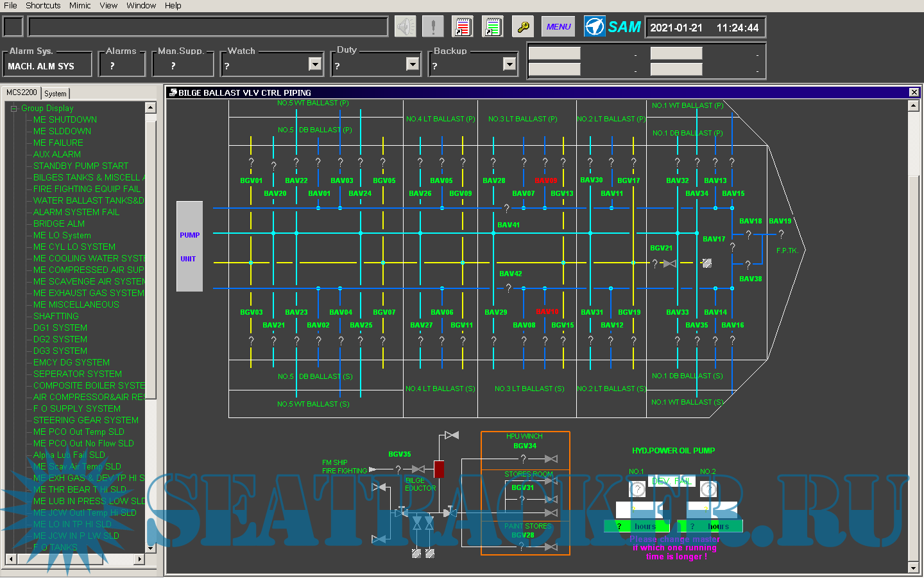The image size is (924, 578).
Task: Open the Mimic menu
Action: click(x=80, y=5)
